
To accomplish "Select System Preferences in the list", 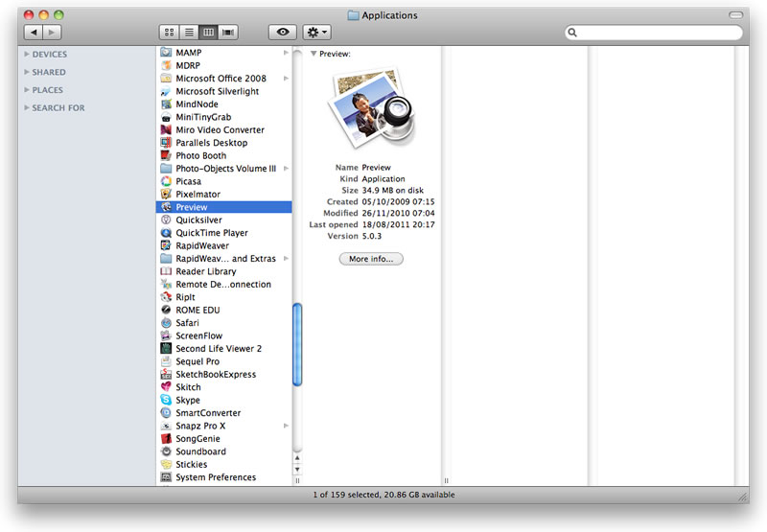I will pos(216,477).
